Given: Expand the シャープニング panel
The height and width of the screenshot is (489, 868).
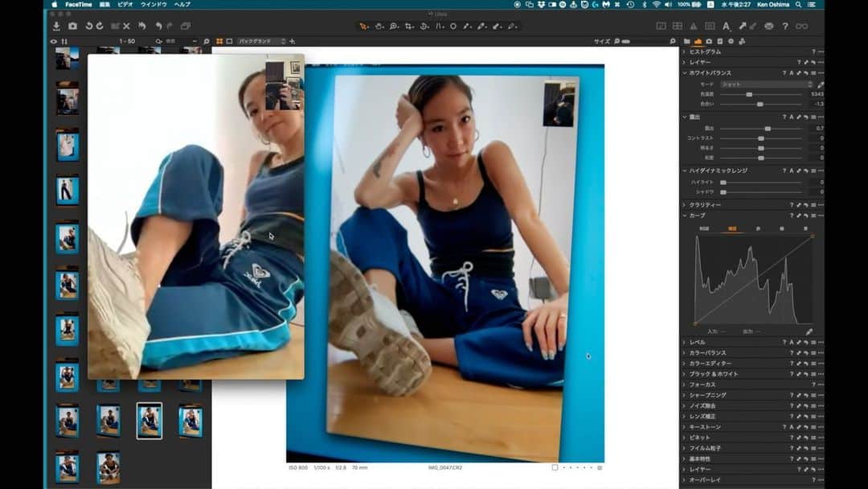Looking at the screenshot, I should [x=685, y=396].
